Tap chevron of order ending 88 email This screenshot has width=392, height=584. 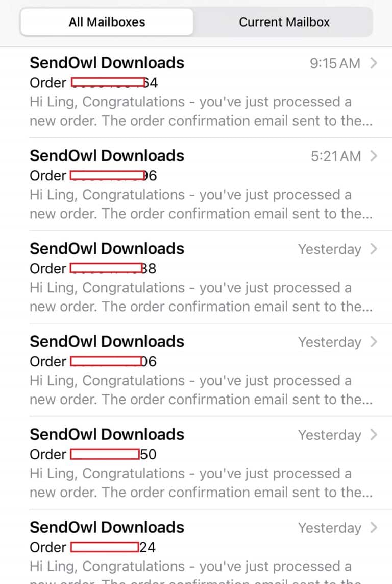pyautogui.click(x=374, y=249)
